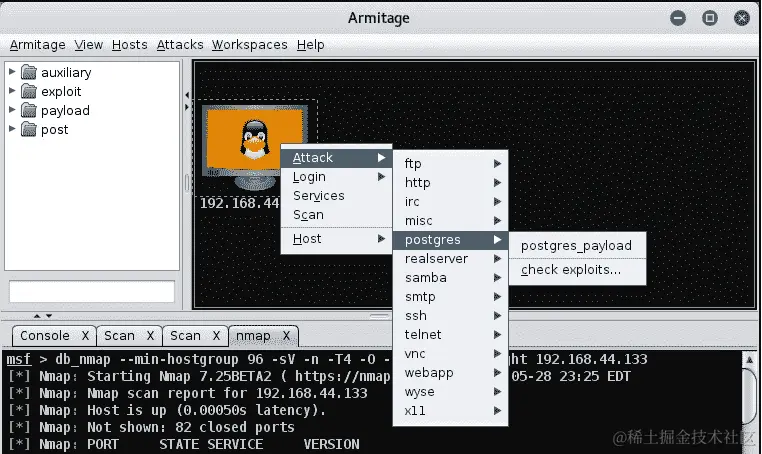Image resolution: width=762 pixels, height=454 pixels.
Task: Click the payload folder icon
Action: coord(29,110)
